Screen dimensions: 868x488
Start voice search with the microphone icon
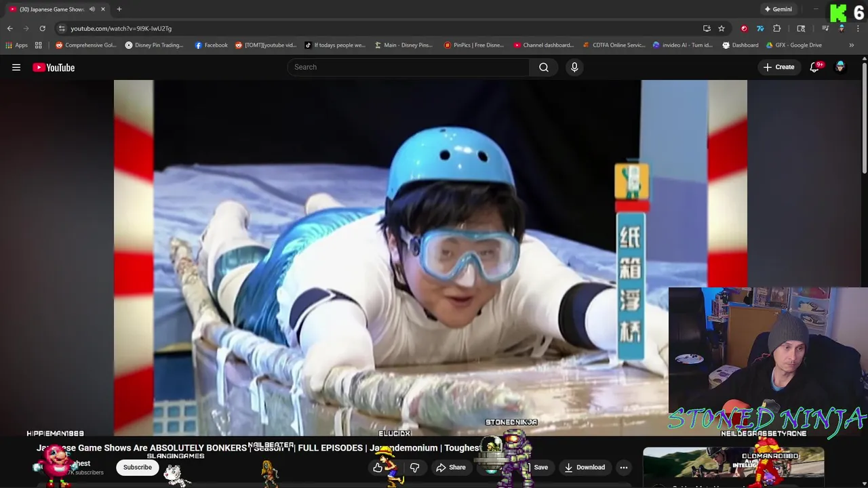pyautogui.click(x=574, y=67)
